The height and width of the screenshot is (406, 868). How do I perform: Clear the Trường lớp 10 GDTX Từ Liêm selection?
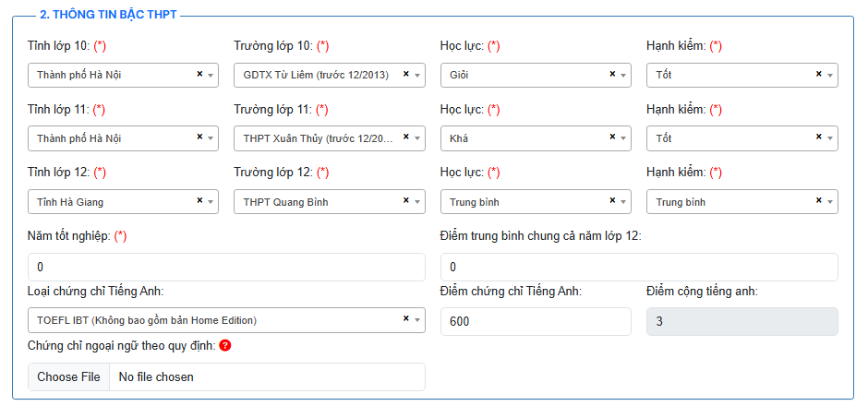[x=405, y=75]
